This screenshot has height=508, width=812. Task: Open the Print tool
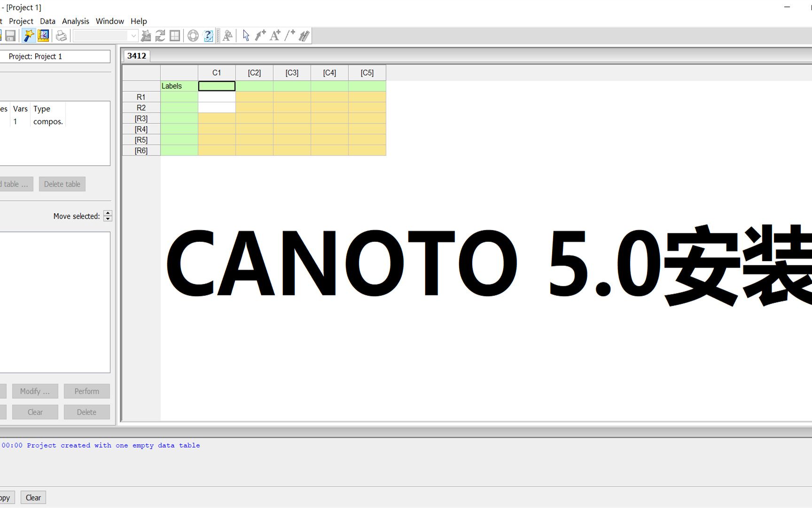pos(61,35)
